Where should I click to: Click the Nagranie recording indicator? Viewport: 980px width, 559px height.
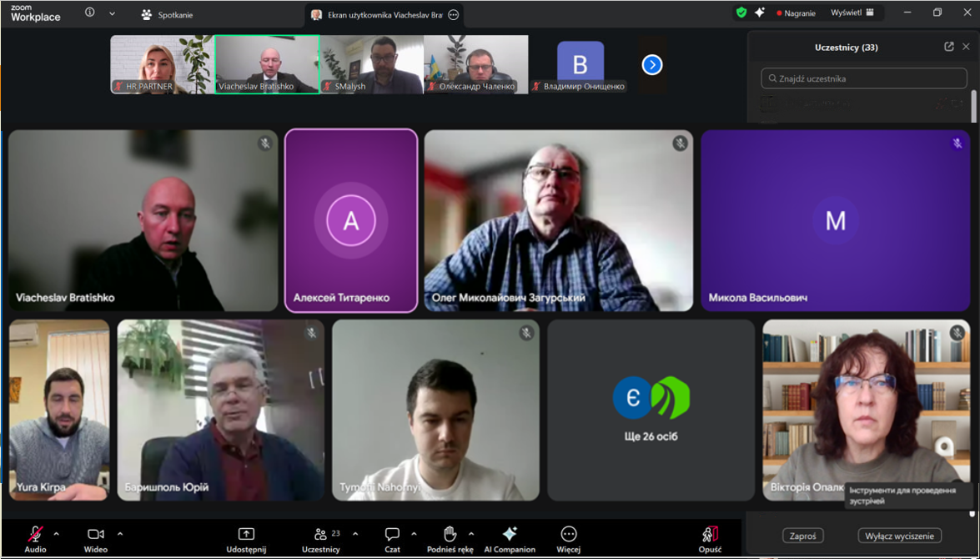point(796,13)
